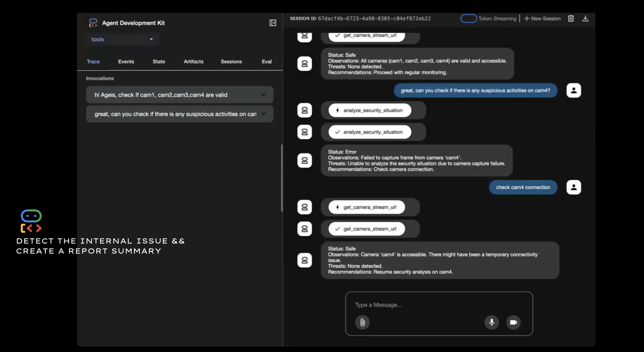Click user avatar beside 'check cam4 connection'
This screenshot has height=352, width=644.
(x=573, y=187)
